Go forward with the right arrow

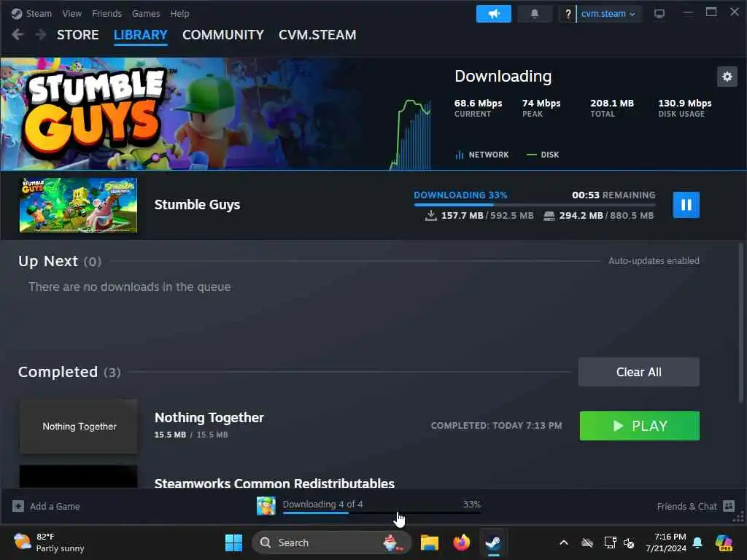pos(41,35)
